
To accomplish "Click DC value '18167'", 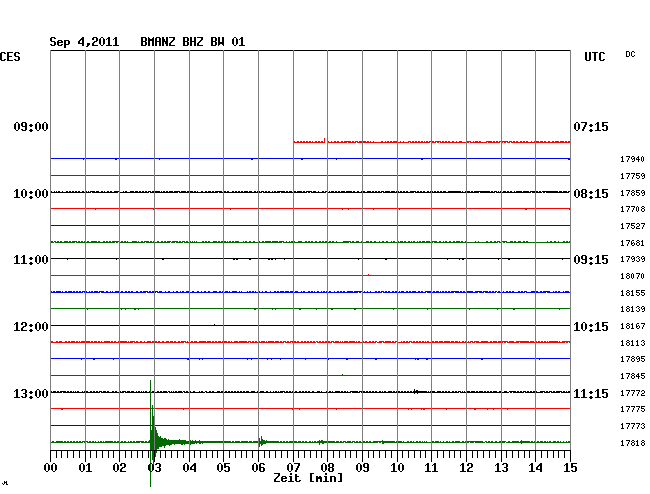I will (633, 326).
